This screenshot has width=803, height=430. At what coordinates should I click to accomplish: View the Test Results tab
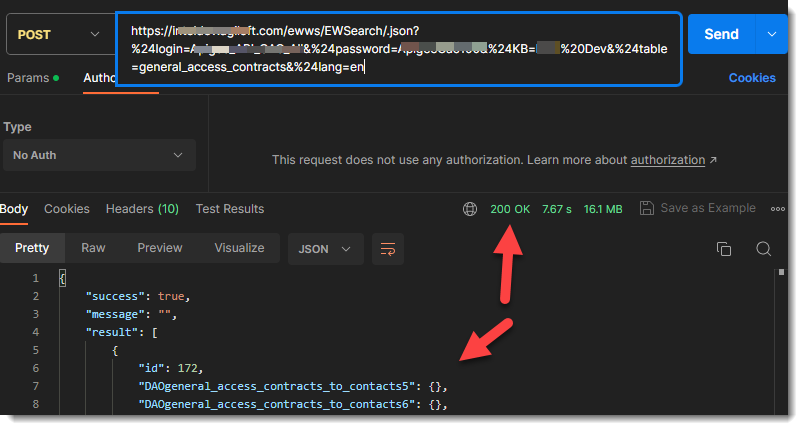[230, 209]
